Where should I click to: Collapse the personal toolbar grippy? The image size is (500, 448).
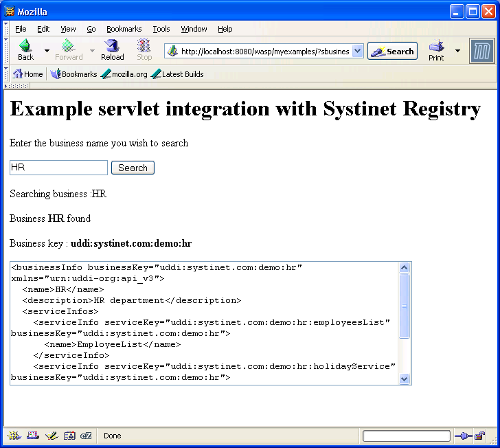click(x=5, y=74)
